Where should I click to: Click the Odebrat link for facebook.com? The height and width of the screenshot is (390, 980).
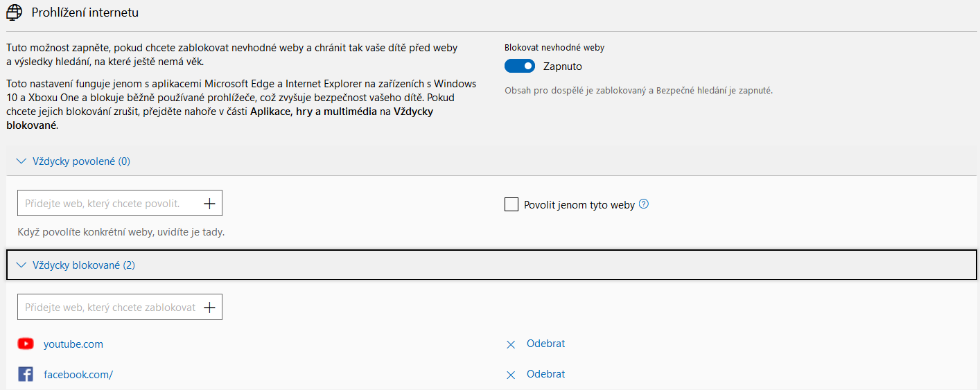[x=545, y=374]
